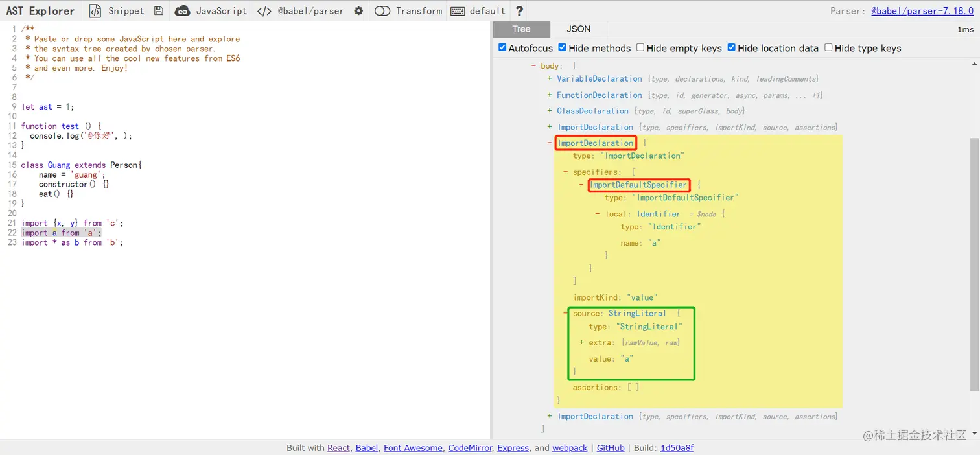Open the default keymap menu
This screenshot has height=455, width=980.
pos(487,11)
